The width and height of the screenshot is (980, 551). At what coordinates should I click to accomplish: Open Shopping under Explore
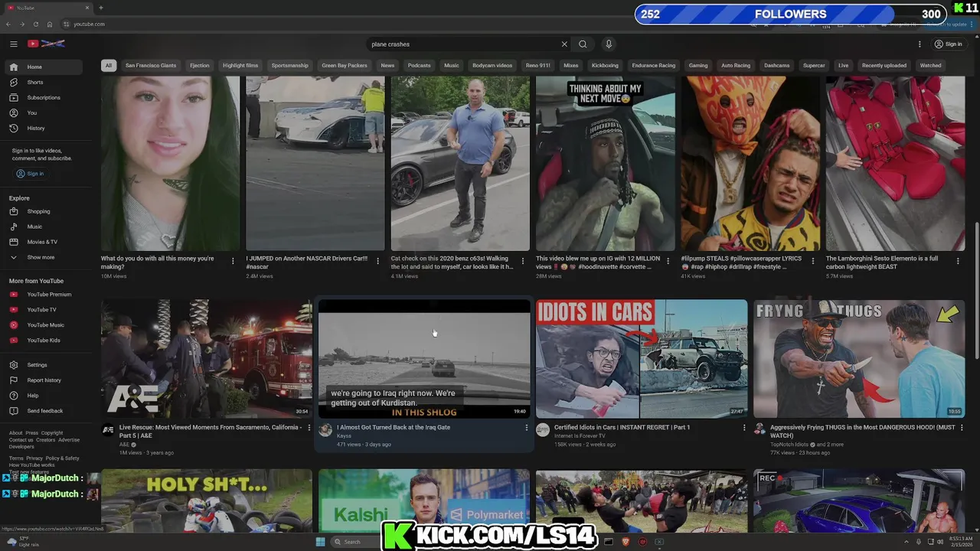coord(43,211)
